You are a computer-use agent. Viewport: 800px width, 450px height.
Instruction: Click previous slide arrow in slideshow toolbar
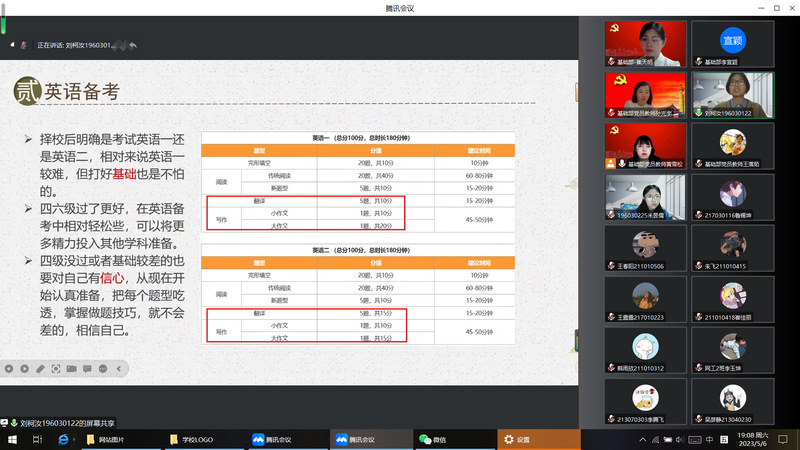(9, 368)
